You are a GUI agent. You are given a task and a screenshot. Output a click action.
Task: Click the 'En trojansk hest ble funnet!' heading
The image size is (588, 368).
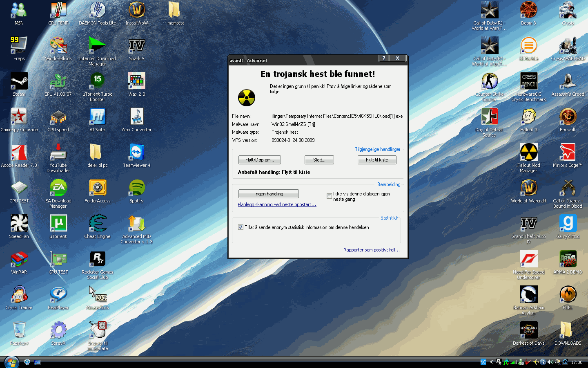click(318, 74)
